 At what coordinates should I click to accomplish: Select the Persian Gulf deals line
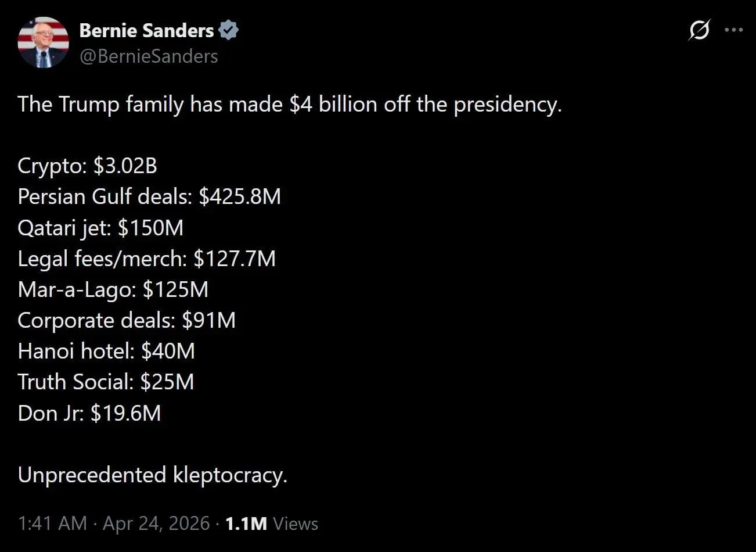pyautogui.click(x=149, y=197)
